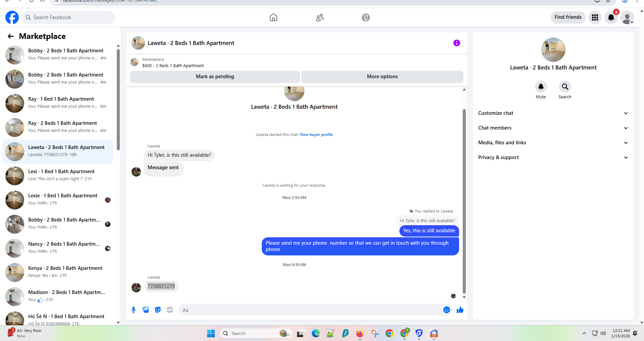Open conversation information purple icon
The image size is (644, 341).
tap(457, 43)
